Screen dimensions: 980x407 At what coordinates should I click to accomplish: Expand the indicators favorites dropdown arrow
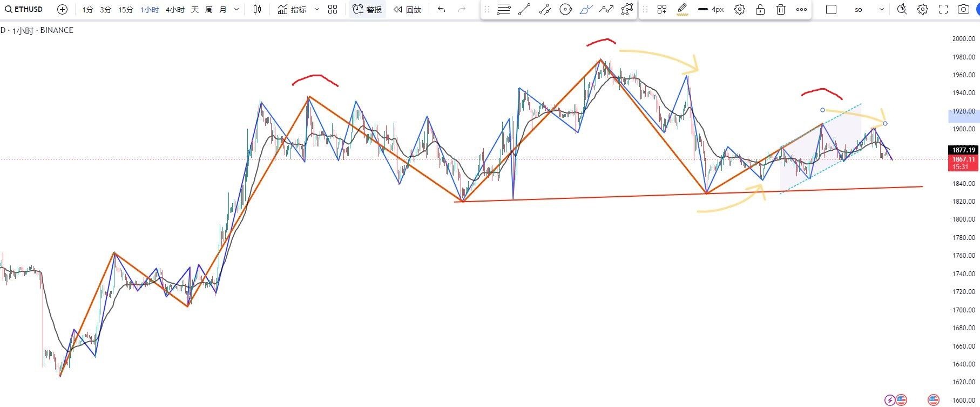coord(317,9)
